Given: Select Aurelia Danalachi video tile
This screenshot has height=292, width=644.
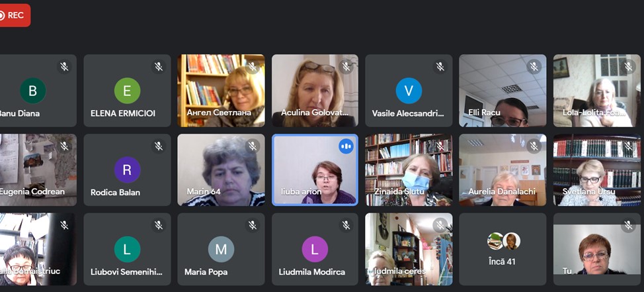Looking at the screenshot, I should [x=503, y=170].
